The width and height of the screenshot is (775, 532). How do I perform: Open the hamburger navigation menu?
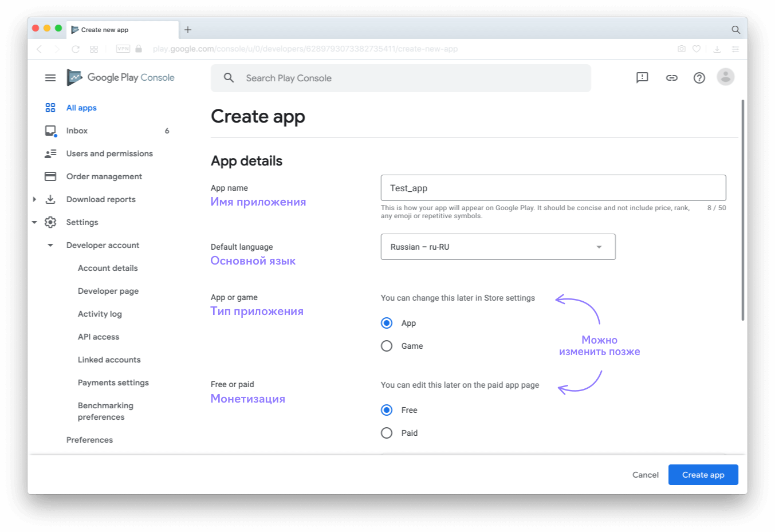tap(50, 78)
